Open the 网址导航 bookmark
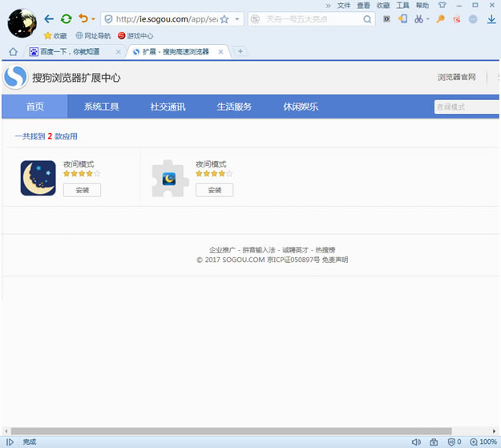The image size is (501, 448). [93, 36]
